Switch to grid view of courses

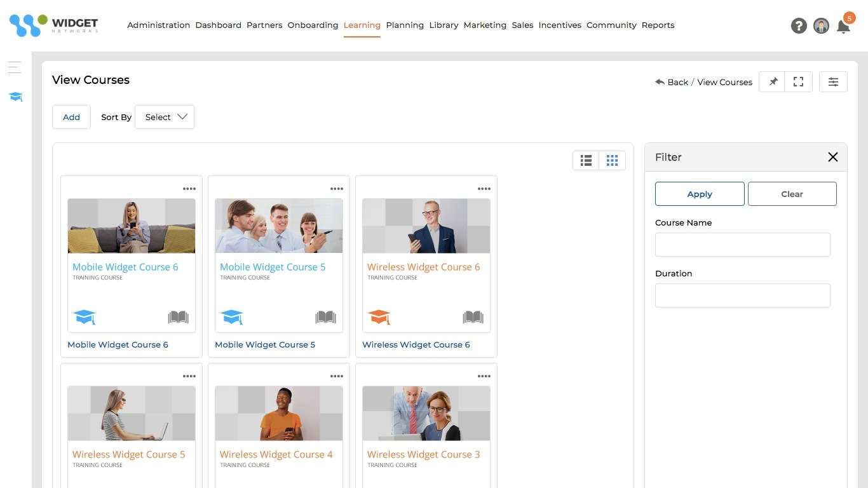tap(612, 160)
